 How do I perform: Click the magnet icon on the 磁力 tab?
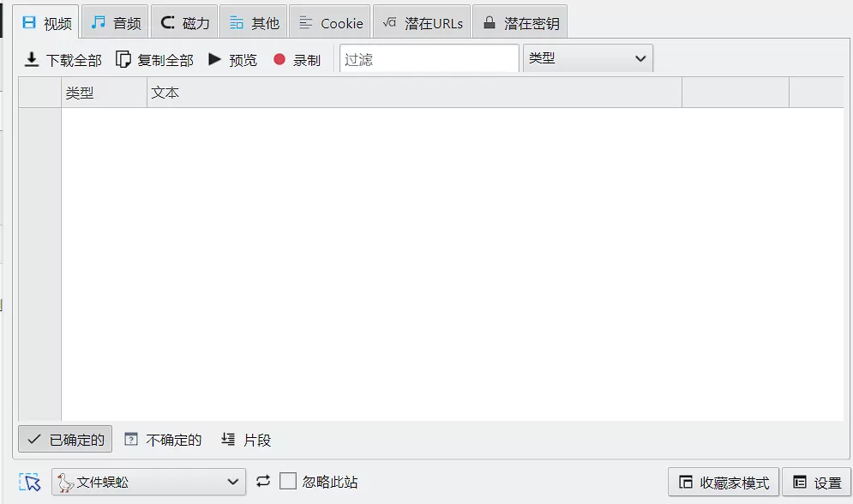170,22
